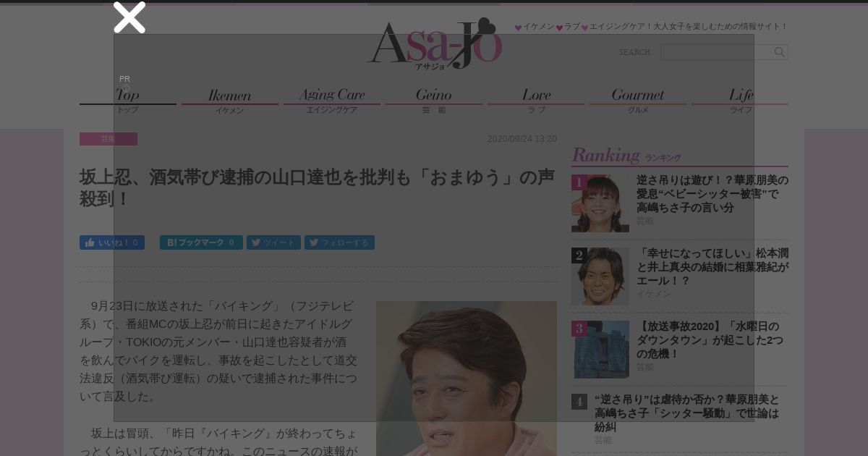The image size is (868, 456).
Task: Open ranking 1 thumbnail of smiling woman
Action: coord(600,203)
